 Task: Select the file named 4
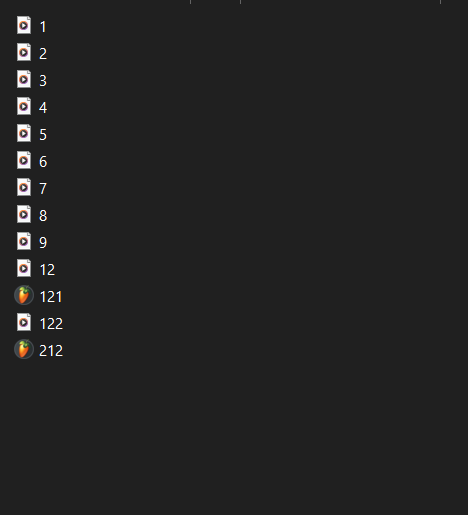pos(43,108)
